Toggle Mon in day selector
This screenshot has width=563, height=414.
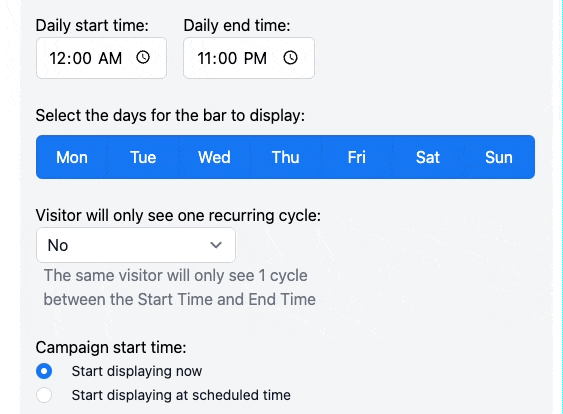coord(72,157)
